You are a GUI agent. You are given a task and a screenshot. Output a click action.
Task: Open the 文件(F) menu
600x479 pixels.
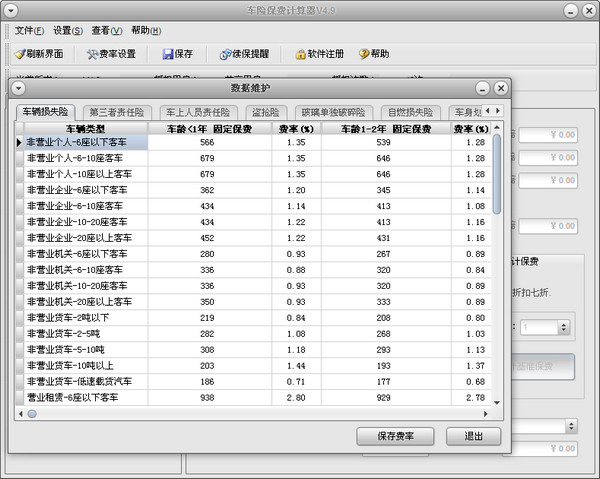29,31
